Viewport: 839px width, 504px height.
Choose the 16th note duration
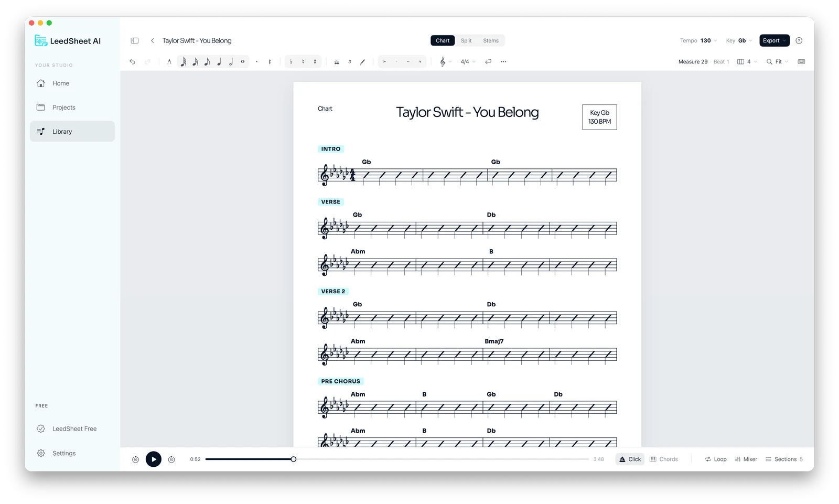195,62
